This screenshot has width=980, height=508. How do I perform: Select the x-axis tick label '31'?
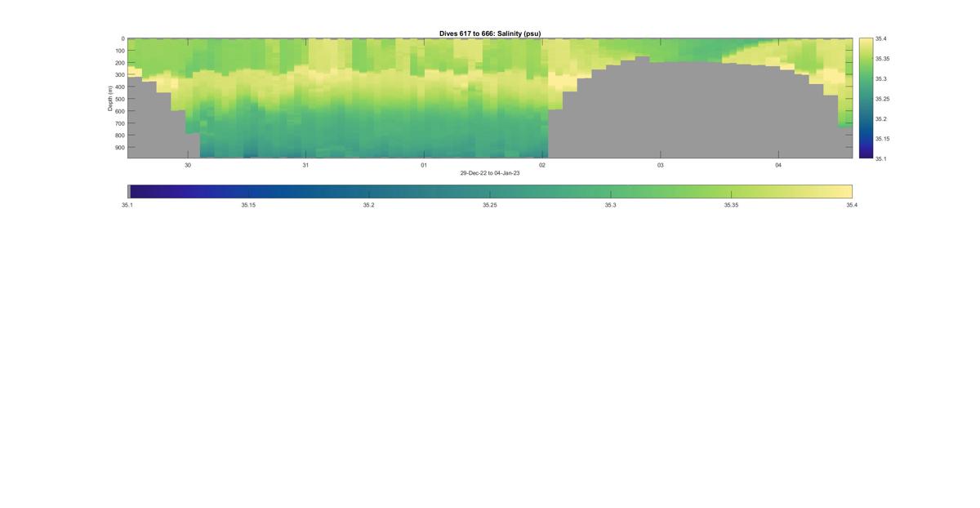[305, 165]
